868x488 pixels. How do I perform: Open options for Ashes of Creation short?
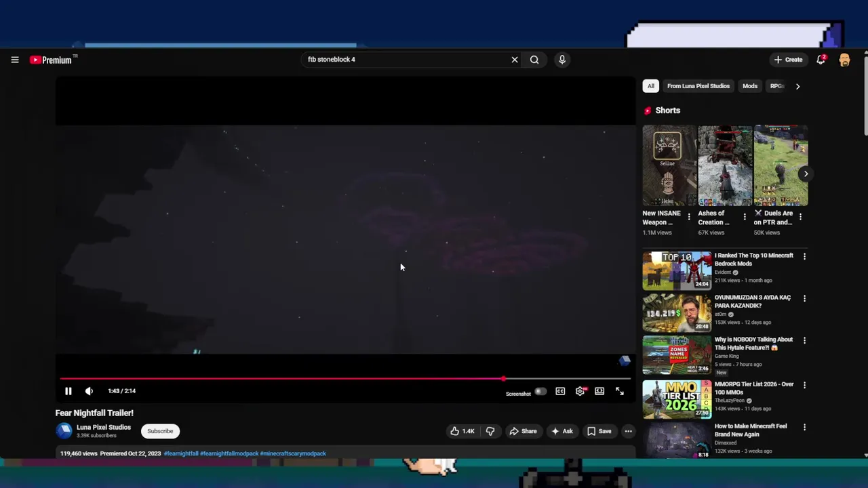point(745,217)
